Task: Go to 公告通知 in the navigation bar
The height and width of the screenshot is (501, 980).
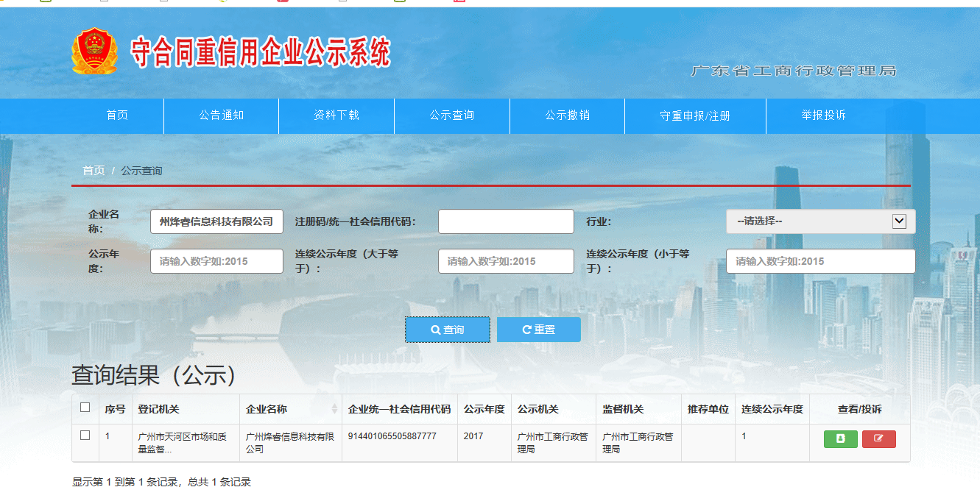Action: point(221,116)
